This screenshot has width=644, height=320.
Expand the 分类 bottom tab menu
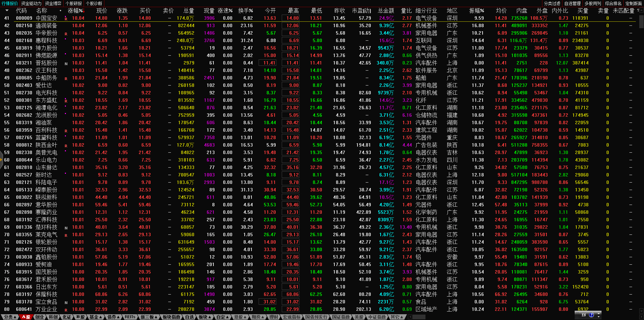10,317
